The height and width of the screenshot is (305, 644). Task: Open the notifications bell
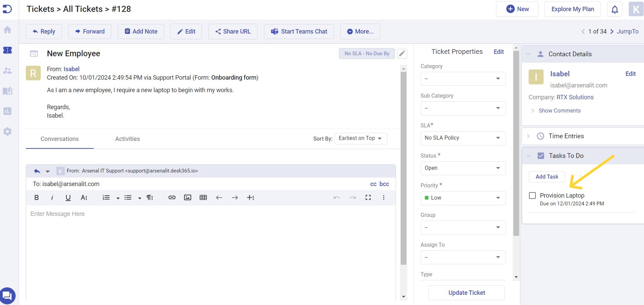[614, 9]
